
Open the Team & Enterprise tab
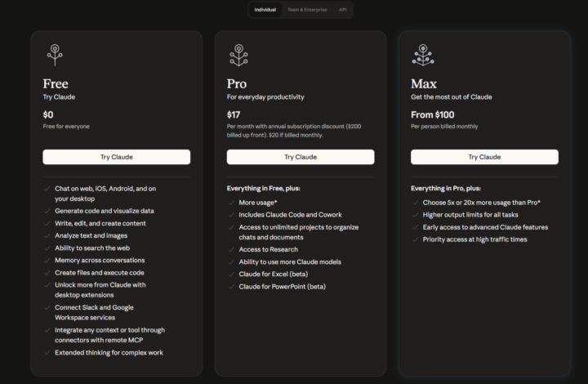click(x=307, y=10)
